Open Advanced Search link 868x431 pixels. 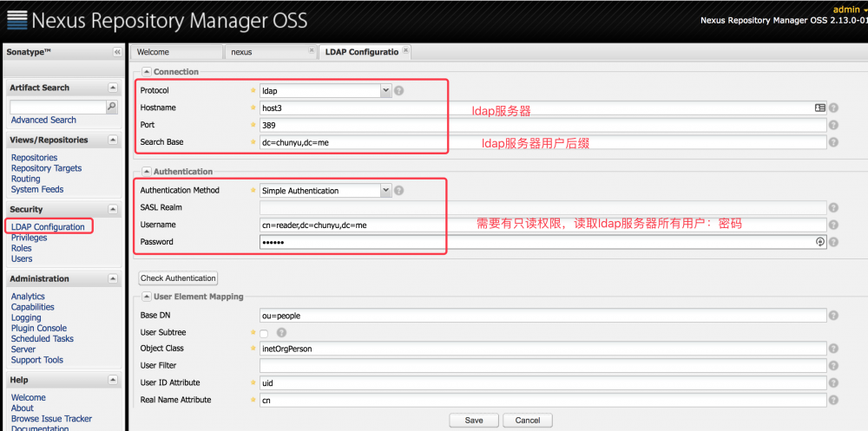click(x=43, y=120)
